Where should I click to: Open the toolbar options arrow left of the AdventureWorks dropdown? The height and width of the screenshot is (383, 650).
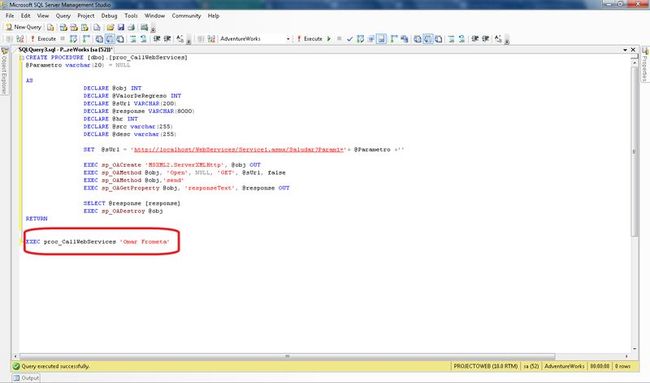point(189,40)
